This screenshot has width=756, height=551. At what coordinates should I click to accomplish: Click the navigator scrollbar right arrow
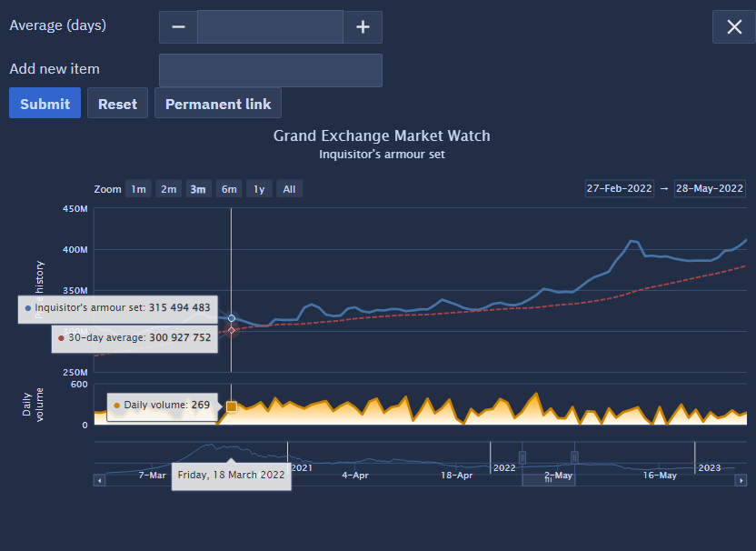click(741, 480)
